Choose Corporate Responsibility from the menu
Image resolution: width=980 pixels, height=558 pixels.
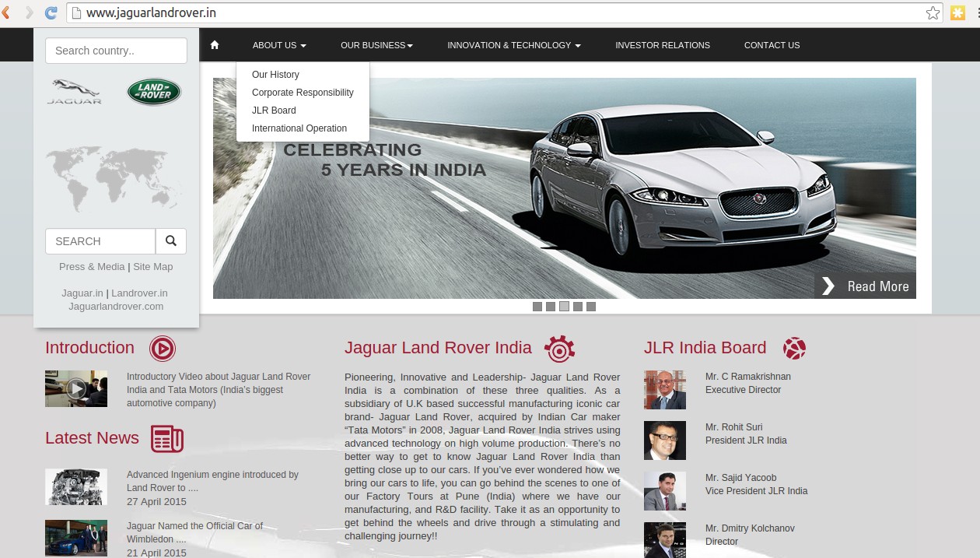tap(303, 93)
